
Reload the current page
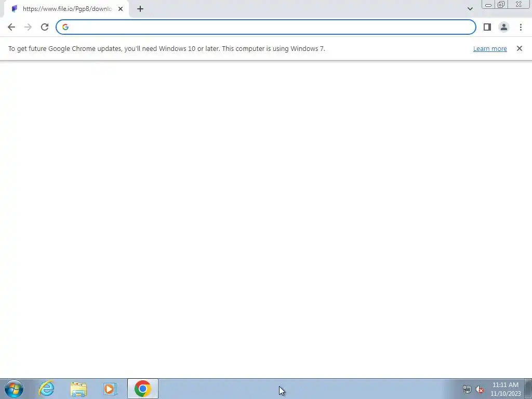(45, 27)
